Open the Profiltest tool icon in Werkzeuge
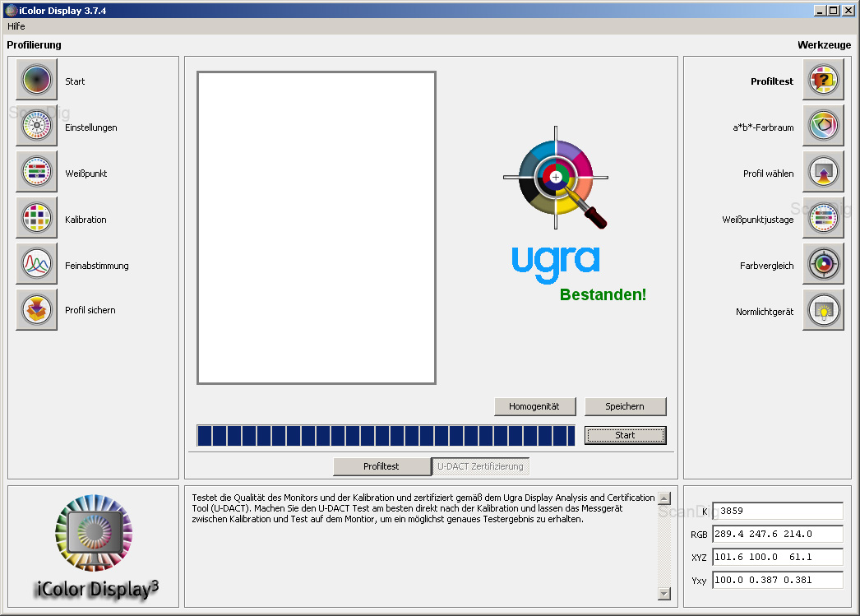This screenshot has width=860, height=616. (823, 80)
